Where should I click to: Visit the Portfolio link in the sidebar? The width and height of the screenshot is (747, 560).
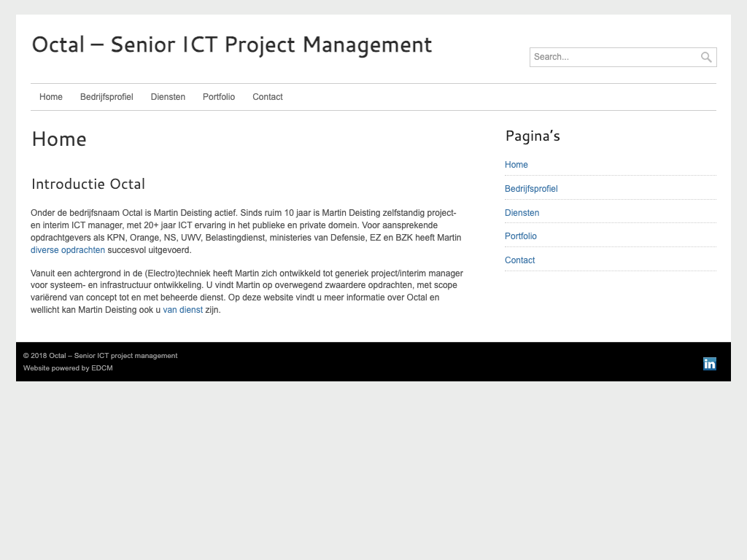coord(520,236)
